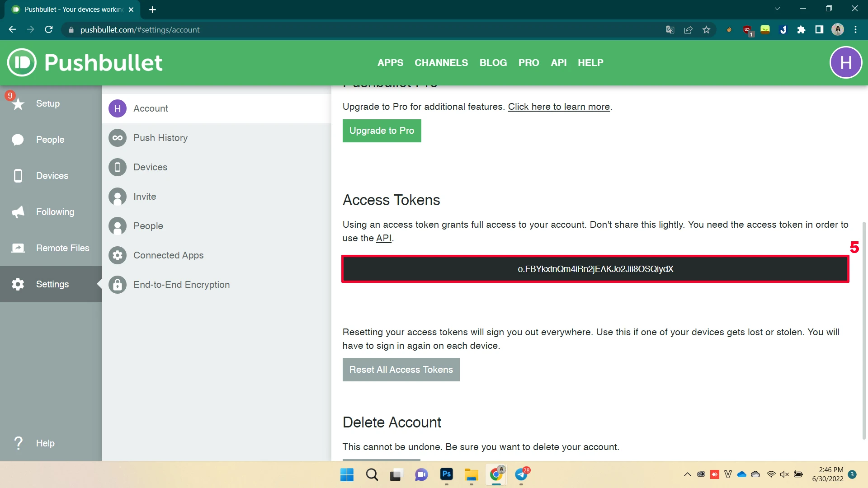
Task: Click the Reset All Access Tokens button
Action: 401,370
